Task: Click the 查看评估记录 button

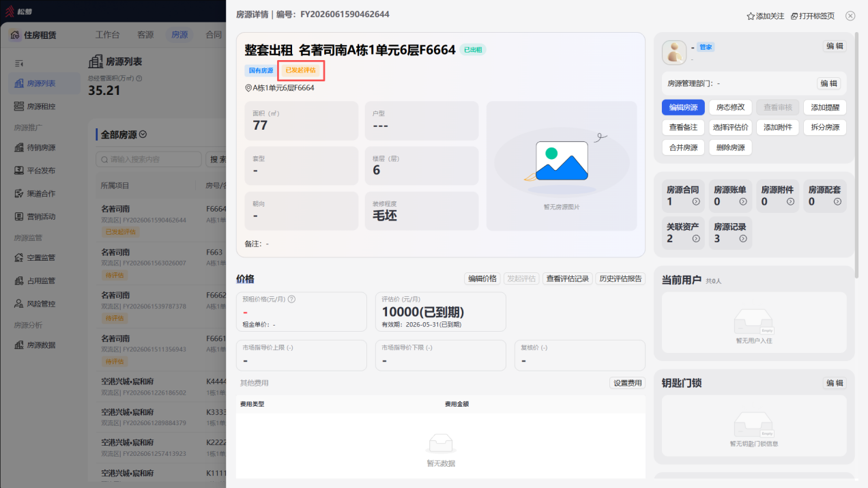Action: (x=568, y=278)
